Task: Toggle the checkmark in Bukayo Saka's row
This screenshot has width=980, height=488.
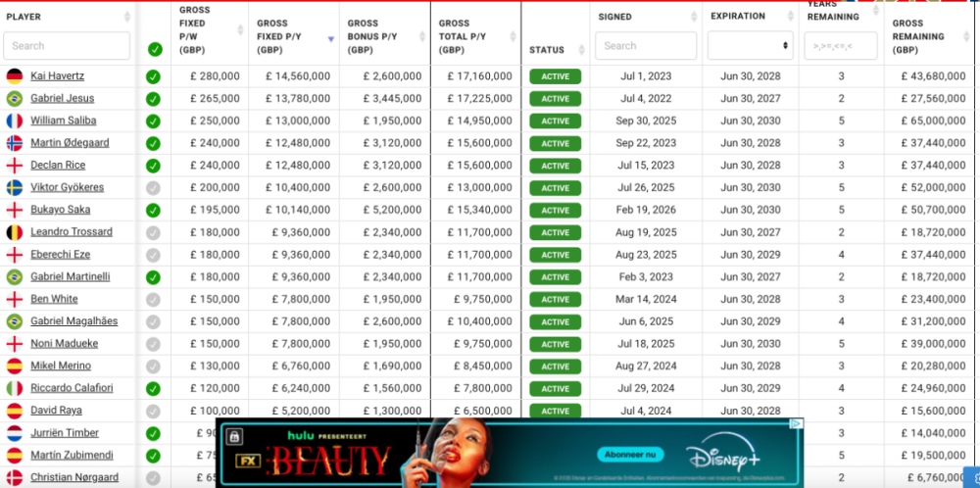Action: [153, 211]
